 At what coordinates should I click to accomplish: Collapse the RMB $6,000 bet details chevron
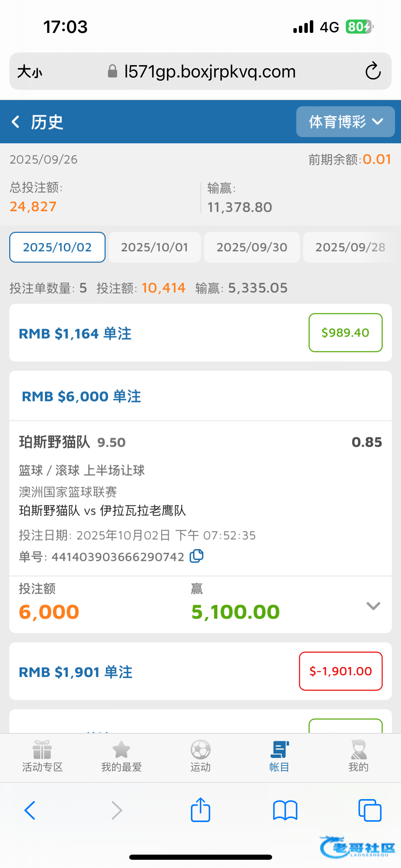[x=373, y=606]
